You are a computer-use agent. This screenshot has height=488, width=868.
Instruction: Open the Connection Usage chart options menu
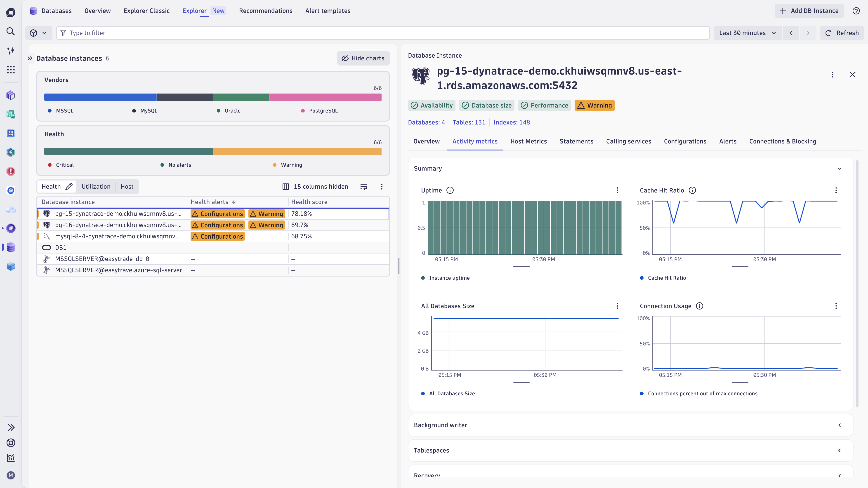click(836, 306)
